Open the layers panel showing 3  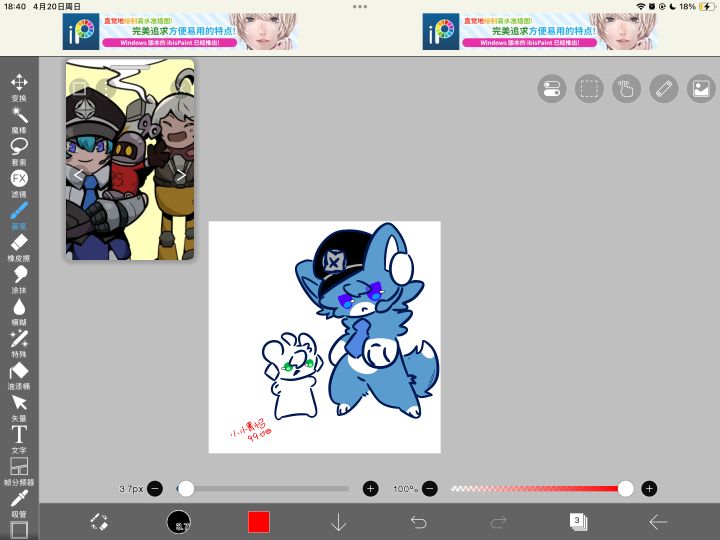pyautogui.click(x=578, y=522)
